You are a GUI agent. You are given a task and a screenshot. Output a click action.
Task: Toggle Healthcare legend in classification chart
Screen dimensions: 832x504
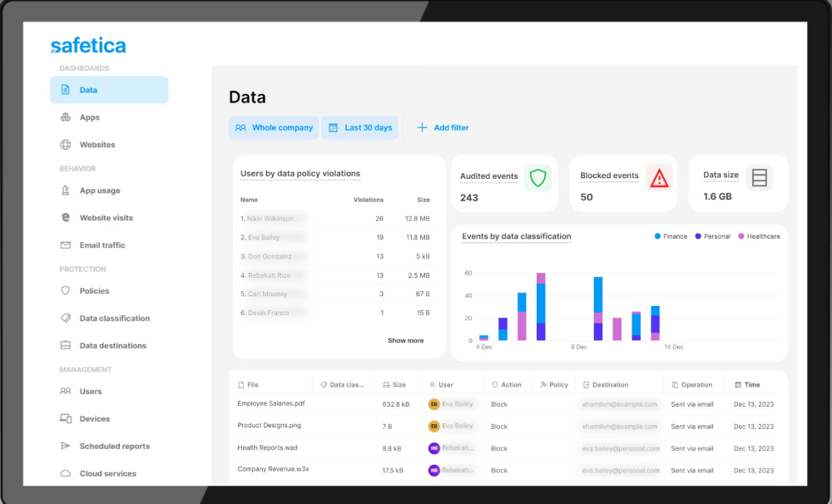coord(758,236)
